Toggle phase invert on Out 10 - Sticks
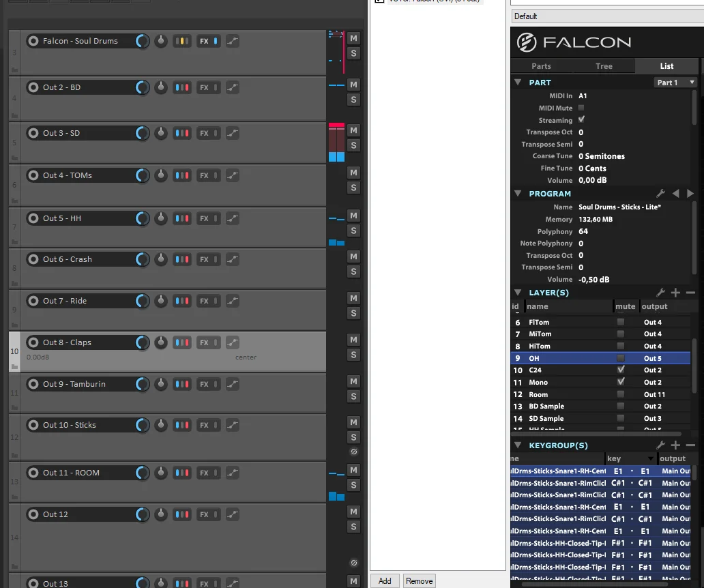Viewport: 704px width, 588px height. click(354, 452)
